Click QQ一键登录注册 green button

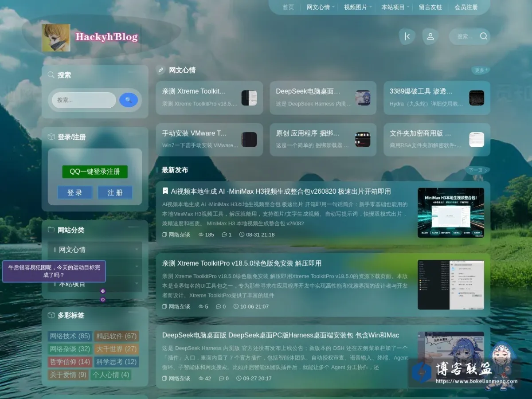click(95, 172)
